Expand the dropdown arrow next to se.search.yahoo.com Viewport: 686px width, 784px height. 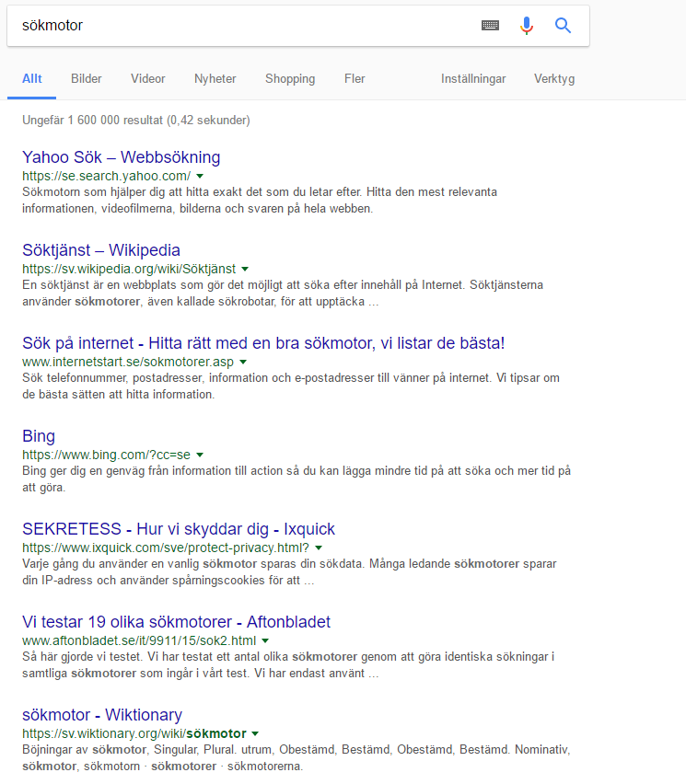(x=200, y=176)
